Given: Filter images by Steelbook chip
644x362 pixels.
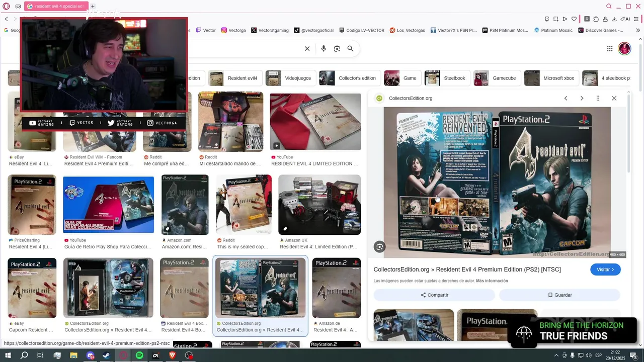Looking at the screenshot, I should click(447, 78).
